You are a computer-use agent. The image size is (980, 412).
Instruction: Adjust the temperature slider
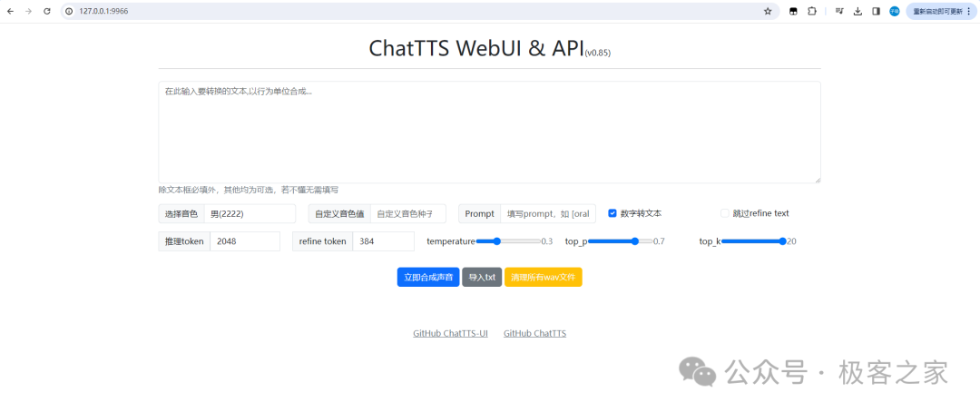(x=508, y=241)
